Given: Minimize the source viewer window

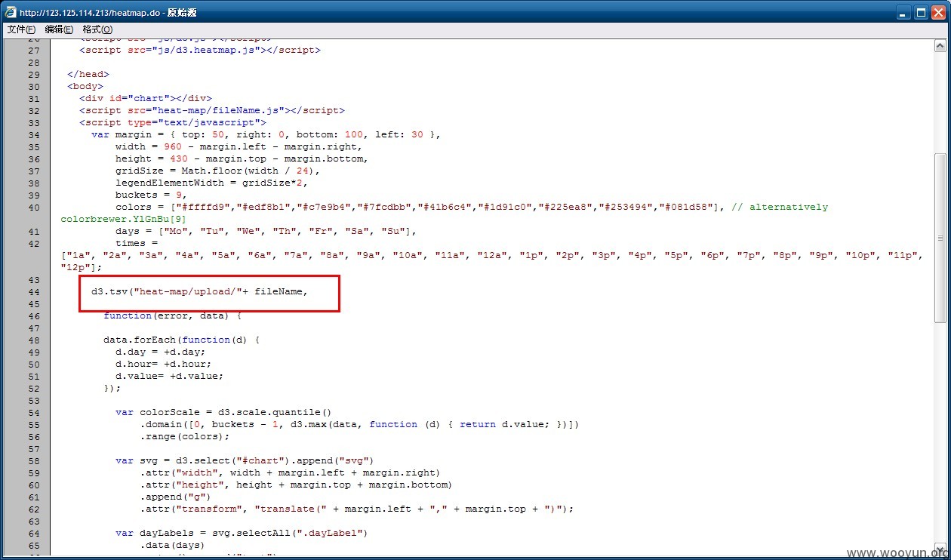Looking at the screenshot, I should pos(903,13).
